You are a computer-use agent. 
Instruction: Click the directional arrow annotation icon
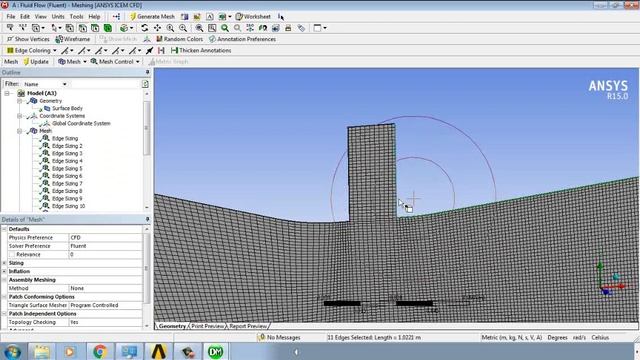coord(149,50)
